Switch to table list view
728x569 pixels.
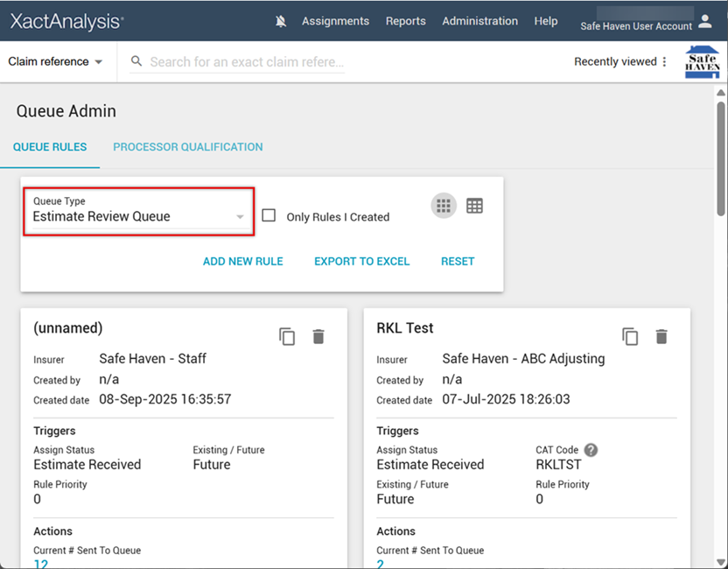coord(474,206)
